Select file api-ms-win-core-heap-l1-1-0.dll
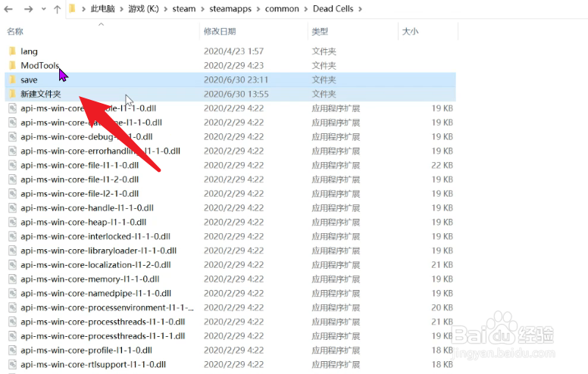588x374 pixels. pos(83,223)
